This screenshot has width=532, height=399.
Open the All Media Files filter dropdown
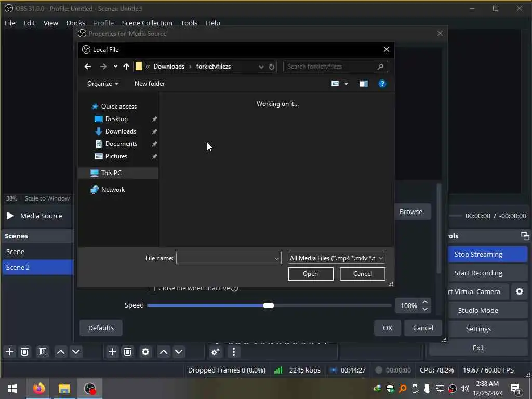point(336,258)
